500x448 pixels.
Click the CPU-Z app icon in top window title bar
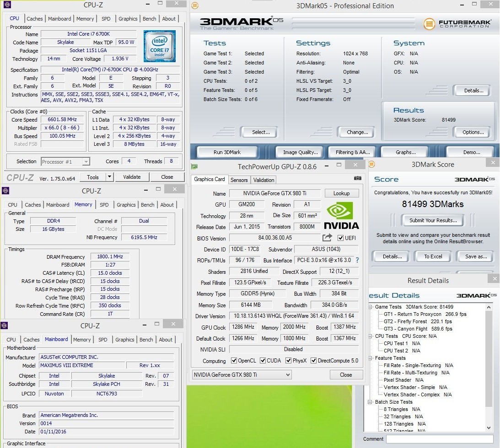[x=7, y=5]
